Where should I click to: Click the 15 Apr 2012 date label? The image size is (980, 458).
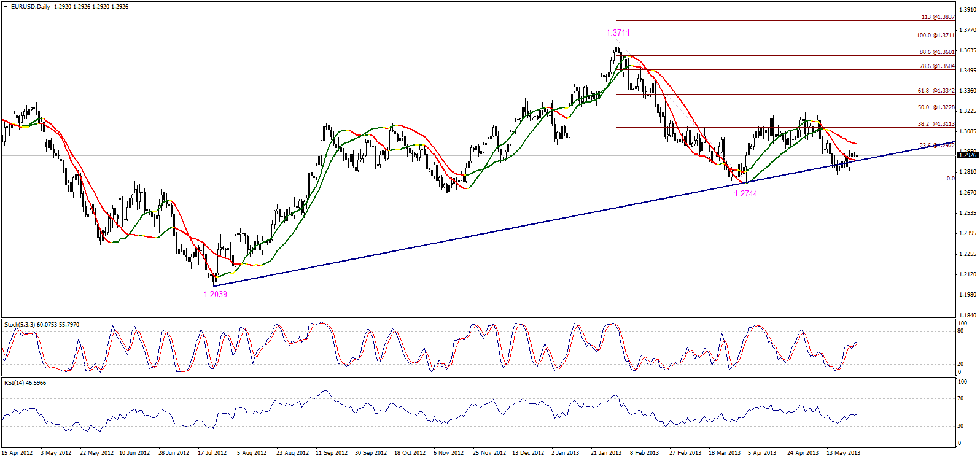click(17, 453)
